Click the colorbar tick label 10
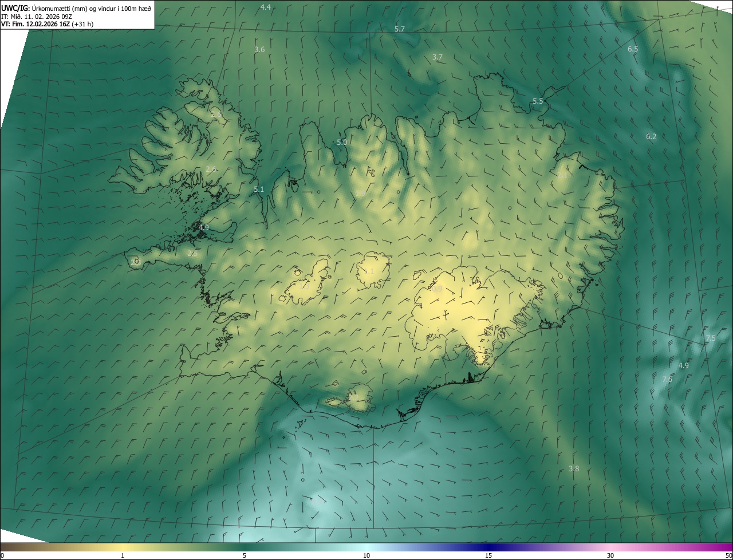This screenshot has height=560, width=733. point(366,556)
